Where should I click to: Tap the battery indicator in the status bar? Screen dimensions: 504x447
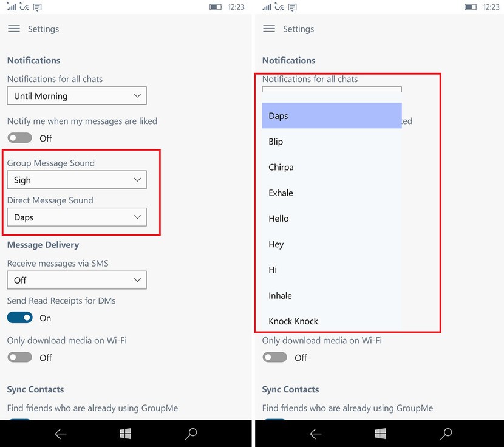[214, 7]
